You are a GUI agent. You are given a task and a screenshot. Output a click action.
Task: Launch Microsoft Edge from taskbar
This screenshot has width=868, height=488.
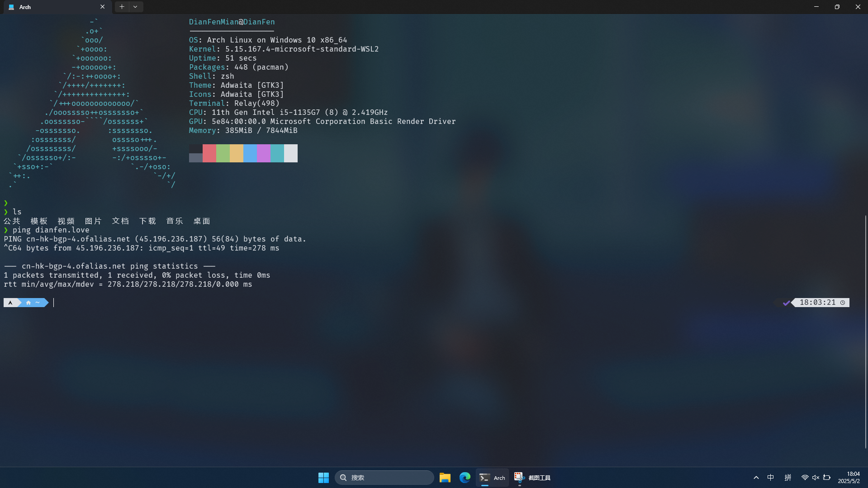(465, 478)
